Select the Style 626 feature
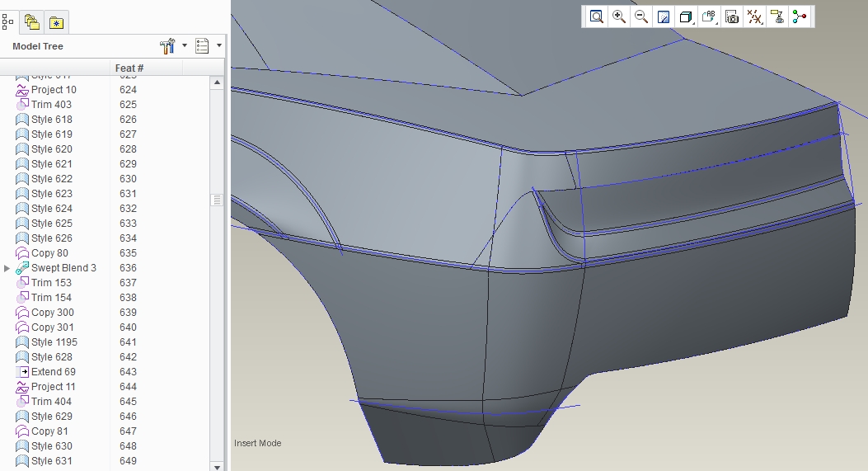The width and height of the screenshot is (868, 471). 51,239
